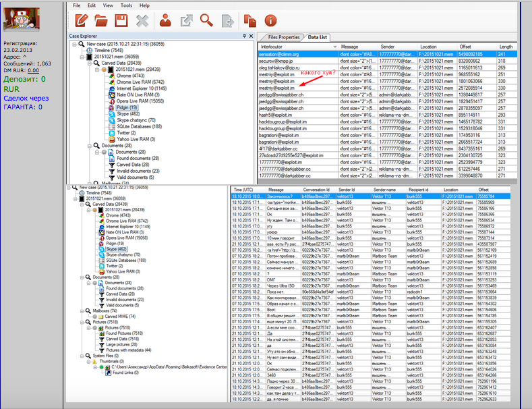Collapse Pictures (7518) search node in lower tree

click(x=82, y=322)
